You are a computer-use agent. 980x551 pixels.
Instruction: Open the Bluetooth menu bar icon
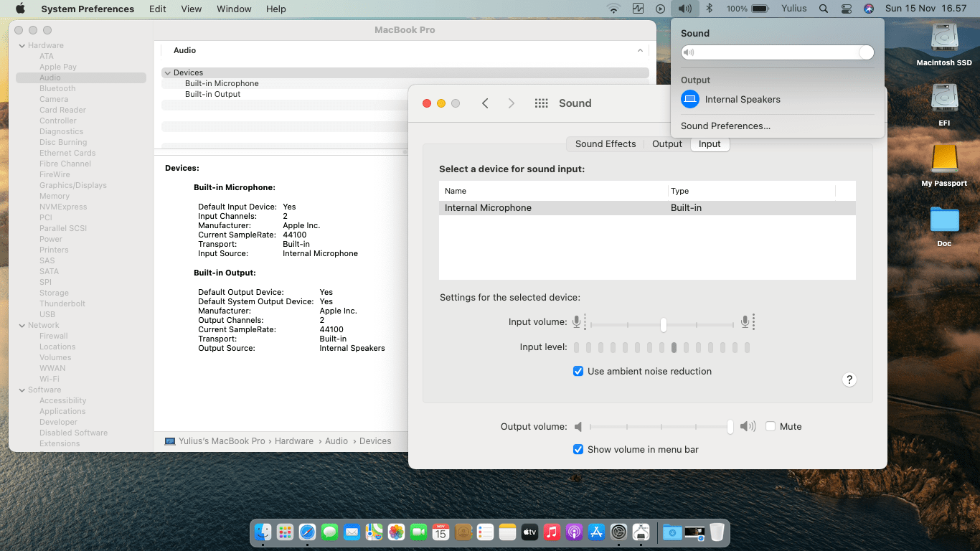710,9
